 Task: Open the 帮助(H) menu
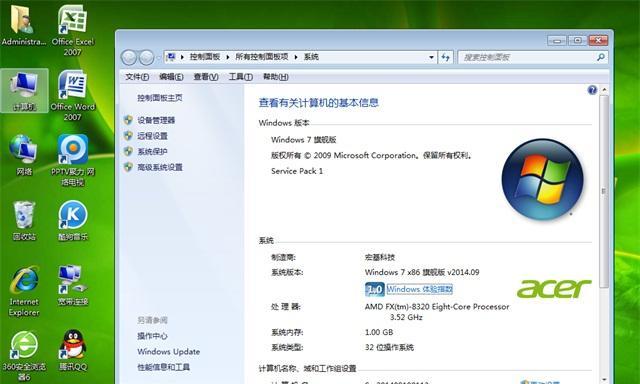276,77
